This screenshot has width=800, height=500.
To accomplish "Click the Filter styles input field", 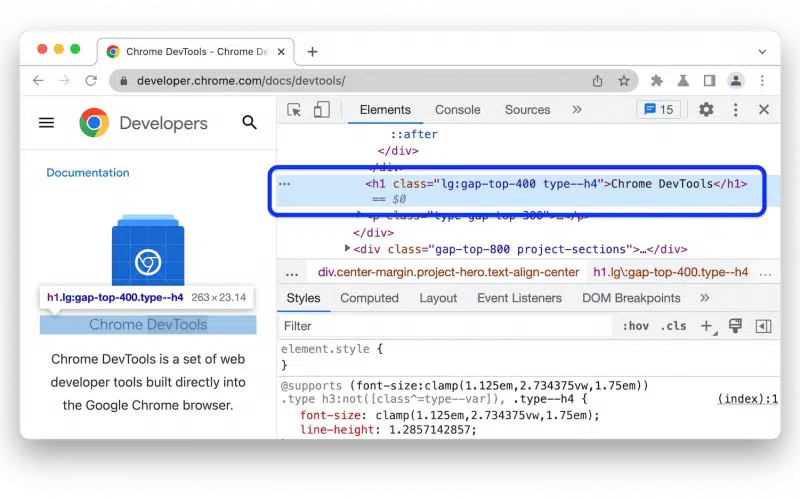I will coord(445,326).
